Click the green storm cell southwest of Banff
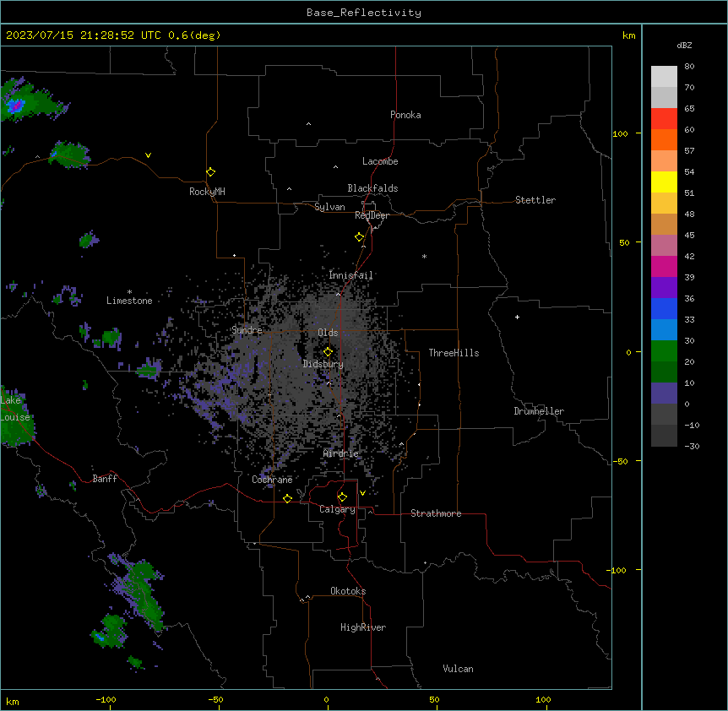This screenshot has height=711, width=728. click(x=139, y=592)
